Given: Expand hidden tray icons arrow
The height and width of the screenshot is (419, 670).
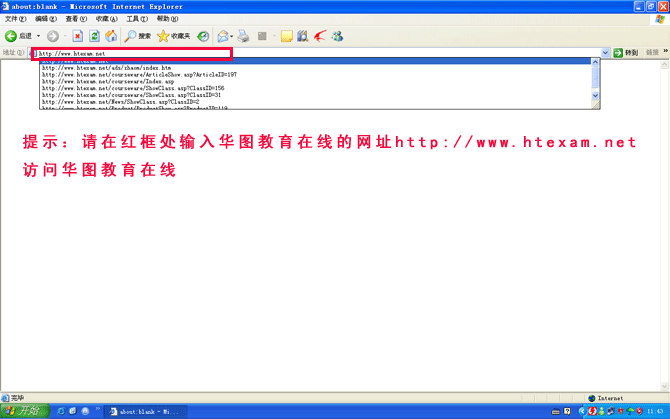Looking at the screenshot, I should (x=582, y=411).
